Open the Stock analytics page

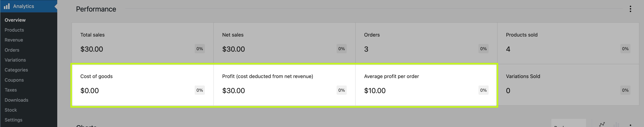tap(10, 110)
